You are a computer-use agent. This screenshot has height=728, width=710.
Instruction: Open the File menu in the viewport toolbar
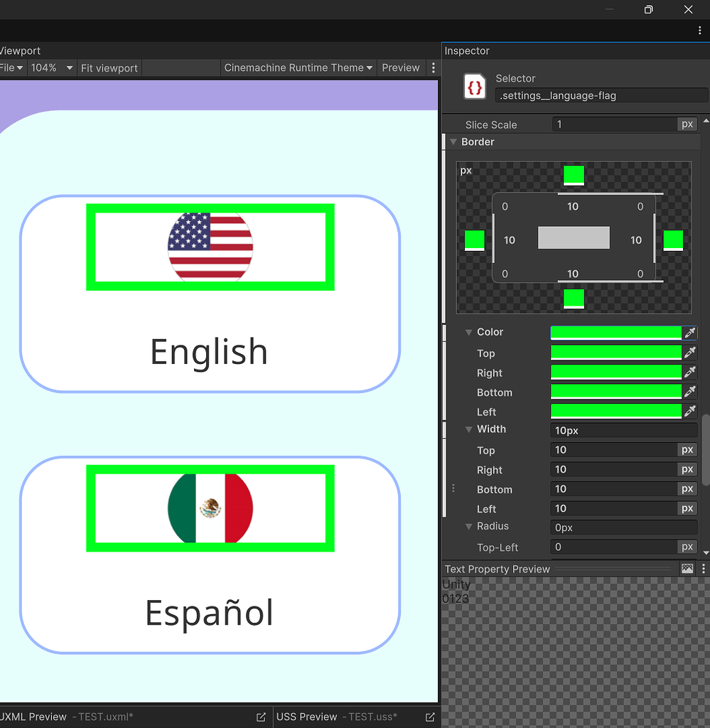(10, 68)
